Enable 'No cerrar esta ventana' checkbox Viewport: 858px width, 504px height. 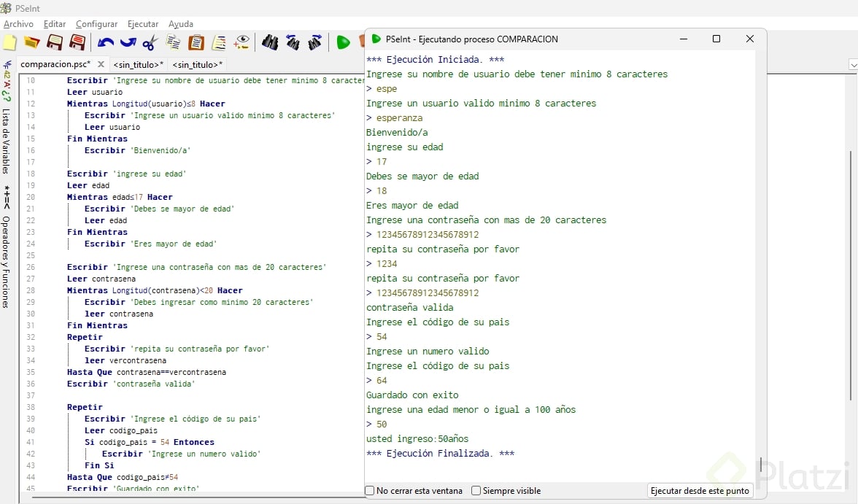point(370,491)
